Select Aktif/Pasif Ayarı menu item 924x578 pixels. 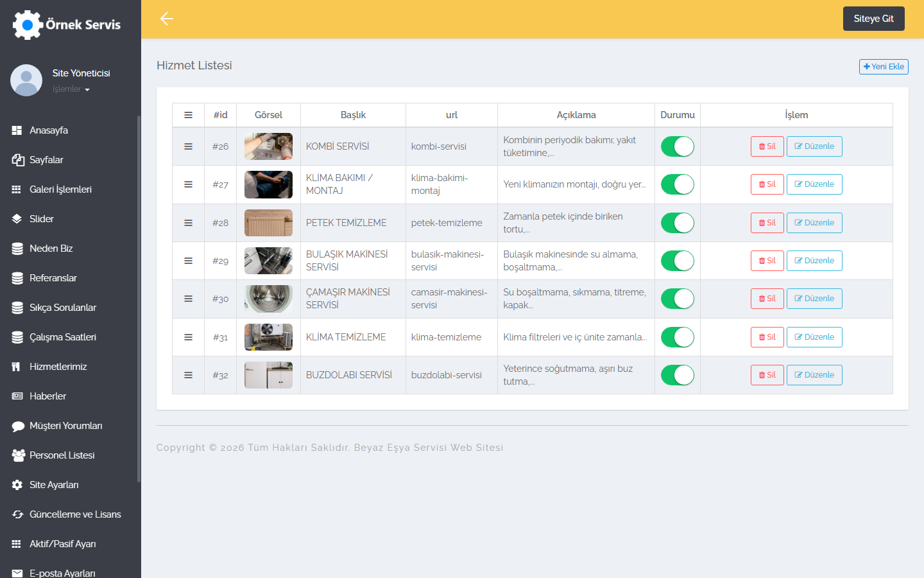click(x=63, y=544)
